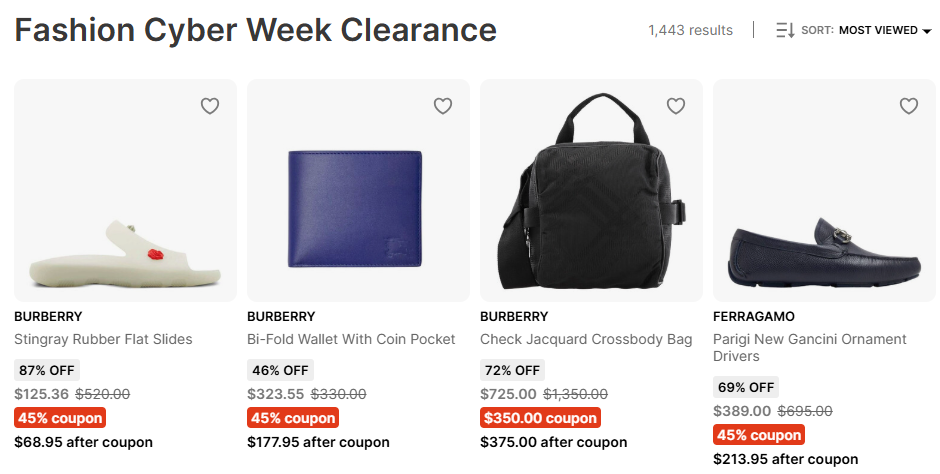Favorite the Stingray Rubber Flat Slides heart
Image resolution: width=940 pixels, height=474 pixels.
point(210,106)
